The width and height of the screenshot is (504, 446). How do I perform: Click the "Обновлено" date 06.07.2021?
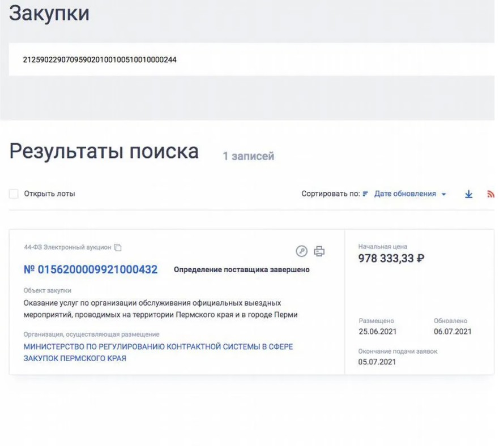click(452, 332)
